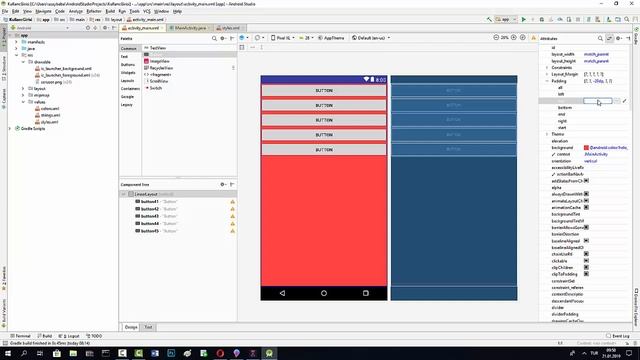The width and height of the screenshot is (640, 360).
Task: Click red background color swatch
Action: pyautogui.click(x=586, y=148)
